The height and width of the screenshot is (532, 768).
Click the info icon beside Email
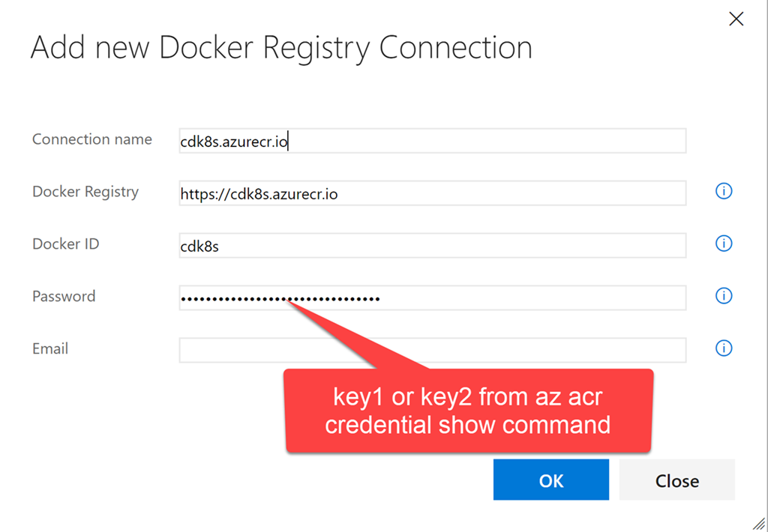(x=724, y=349)
